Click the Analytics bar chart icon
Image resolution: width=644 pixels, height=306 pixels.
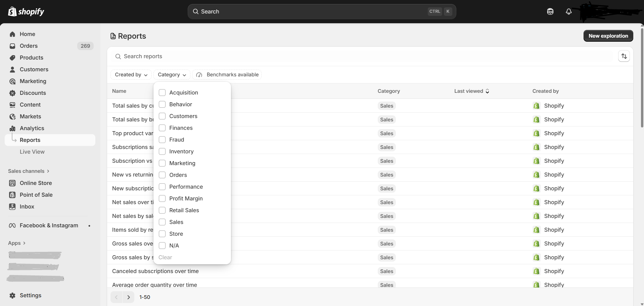click(12, 128)
